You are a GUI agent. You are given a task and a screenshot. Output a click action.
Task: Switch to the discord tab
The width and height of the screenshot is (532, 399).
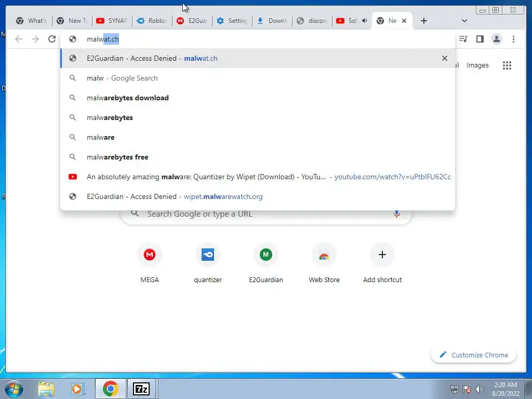coord(312,21)
